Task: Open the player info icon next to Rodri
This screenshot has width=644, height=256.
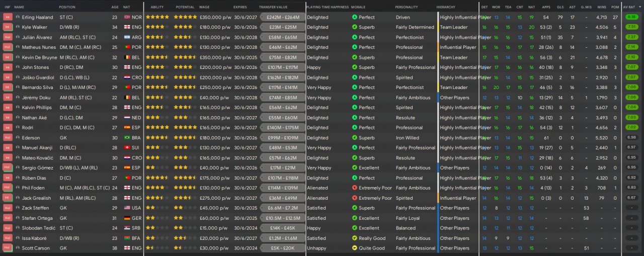Action: pos(18,128)
